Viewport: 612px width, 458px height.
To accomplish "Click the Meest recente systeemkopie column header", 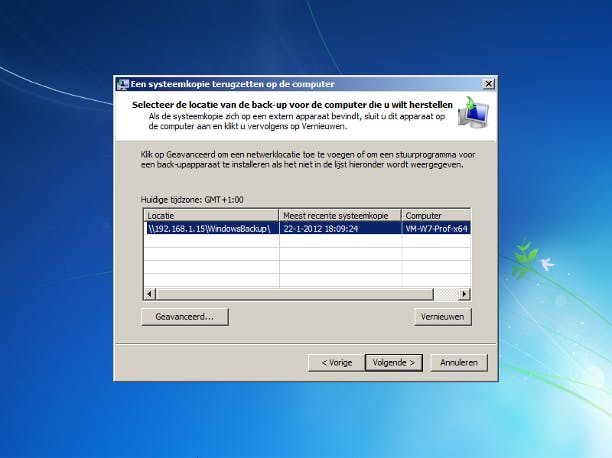I will tap(340, 216).
